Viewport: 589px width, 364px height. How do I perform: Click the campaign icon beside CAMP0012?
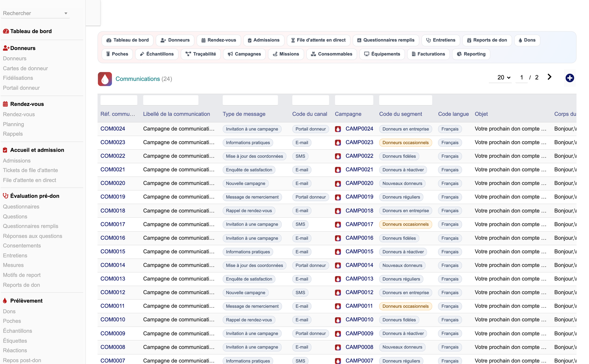tap(338, 293)
